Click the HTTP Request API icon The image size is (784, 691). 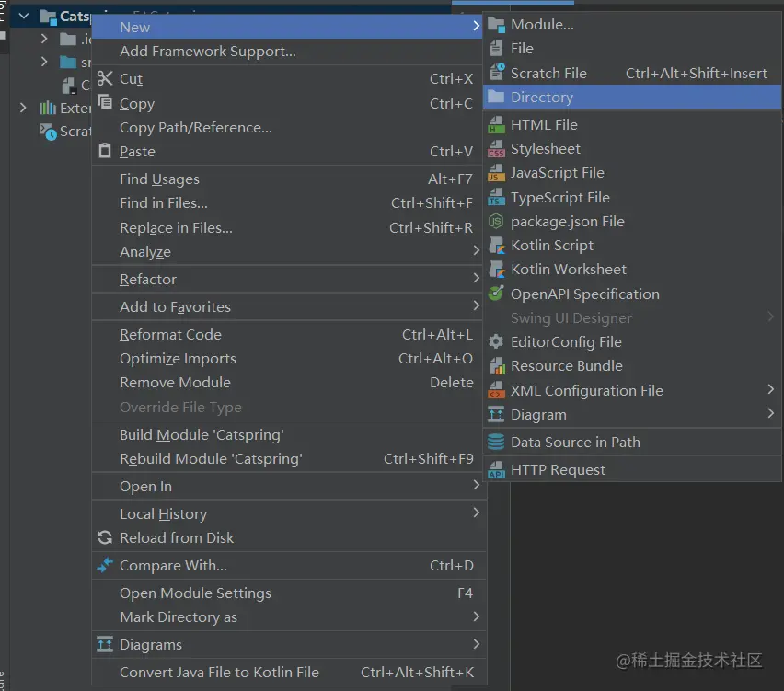pos(496,469)
